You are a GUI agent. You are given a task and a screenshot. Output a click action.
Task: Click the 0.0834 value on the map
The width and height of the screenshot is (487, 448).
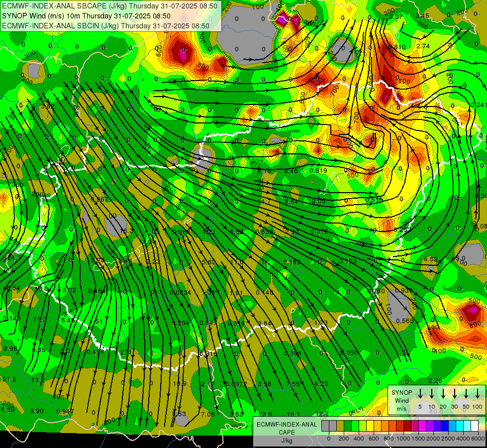pyautogui.click(x=181, y=293)
